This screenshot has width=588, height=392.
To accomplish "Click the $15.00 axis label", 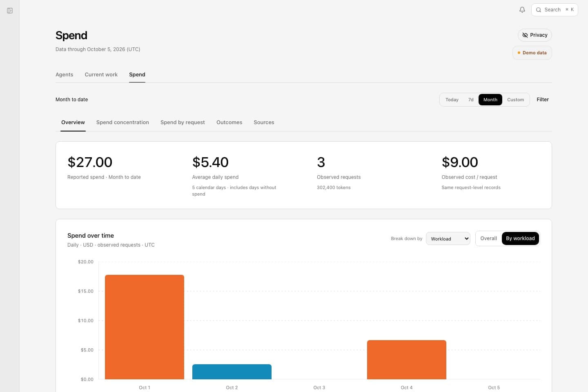I will (86, 291).
